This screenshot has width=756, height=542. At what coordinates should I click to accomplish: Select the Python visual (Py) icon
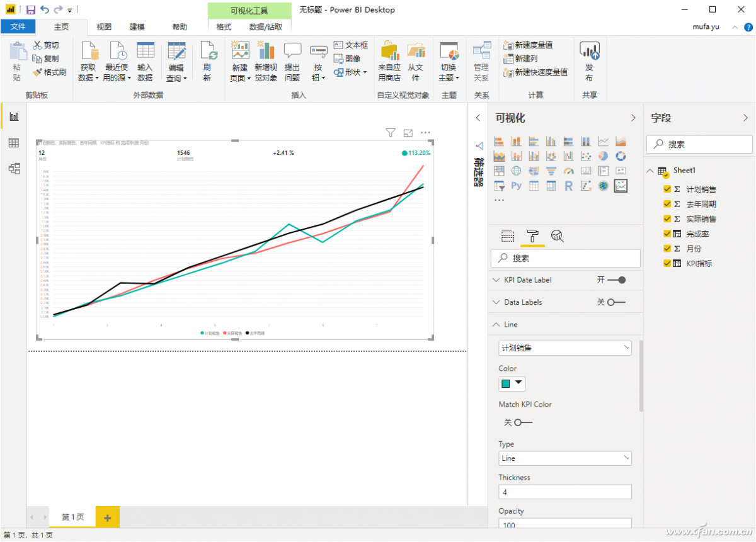point(517,186)
